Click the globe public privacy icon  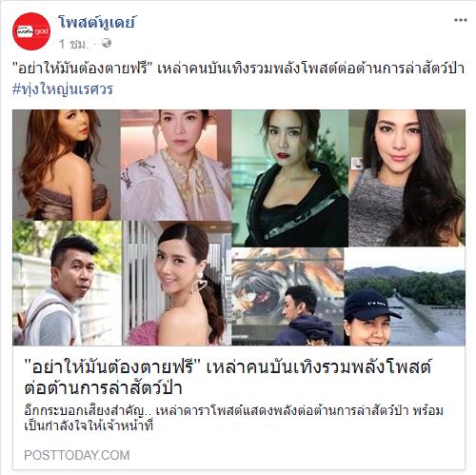[x=107, y=43]
